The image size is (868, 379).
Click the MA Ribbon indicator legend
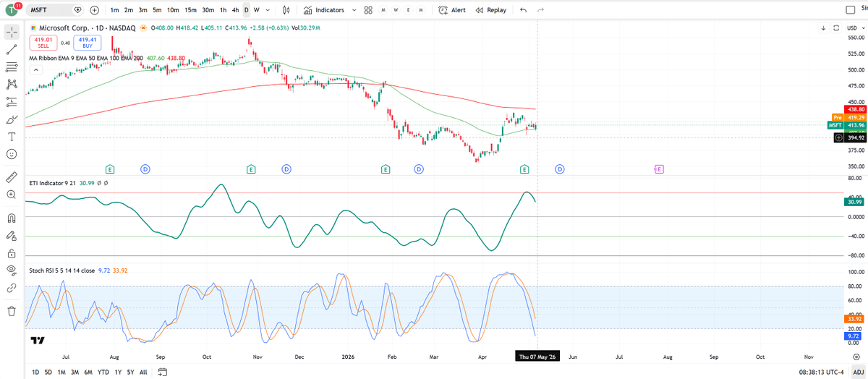(x=85, y=58)
